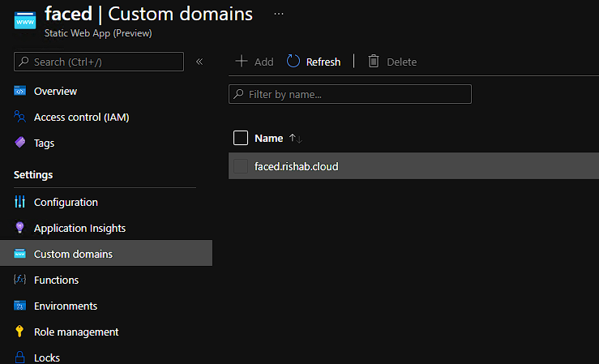
Task: Sort by Name column arrows
Action: pos(296,139)
